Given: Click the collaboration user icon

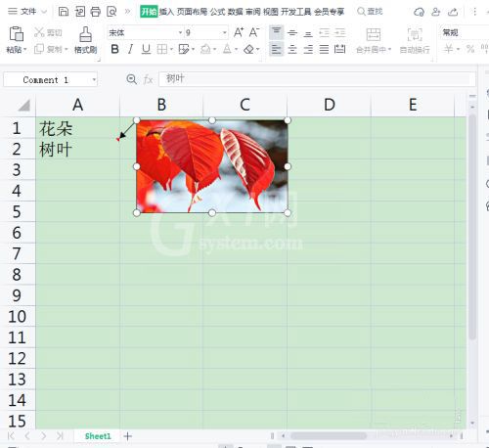Looking at the screenshot, I should (436, 12).
